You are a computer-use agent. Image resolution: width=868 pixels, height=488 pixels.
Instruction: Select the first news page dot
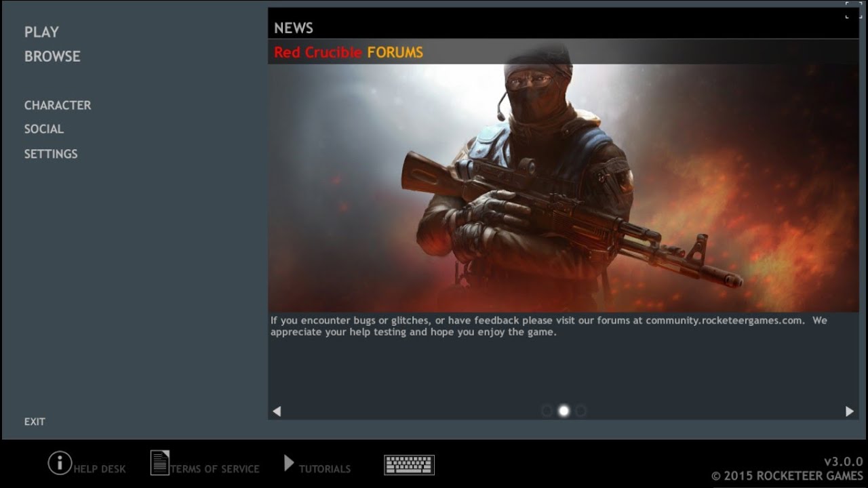(x=547, y=411)
